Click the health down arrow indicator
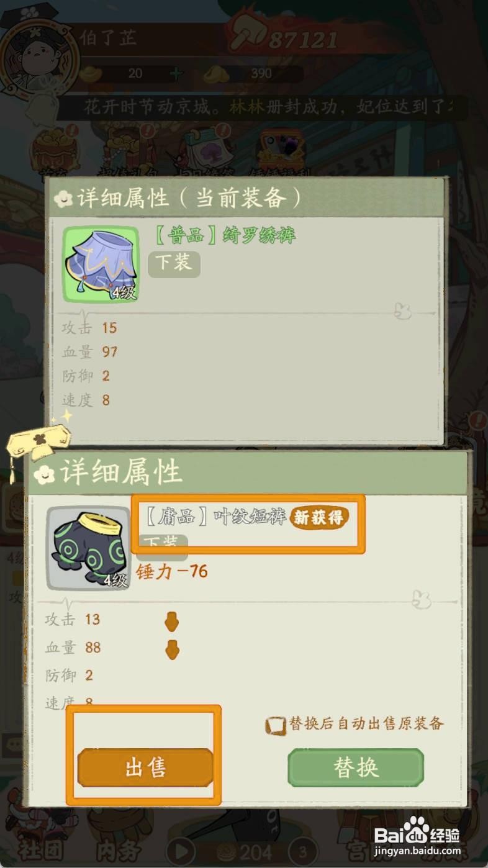488x868 pixels. pos(171,649)
